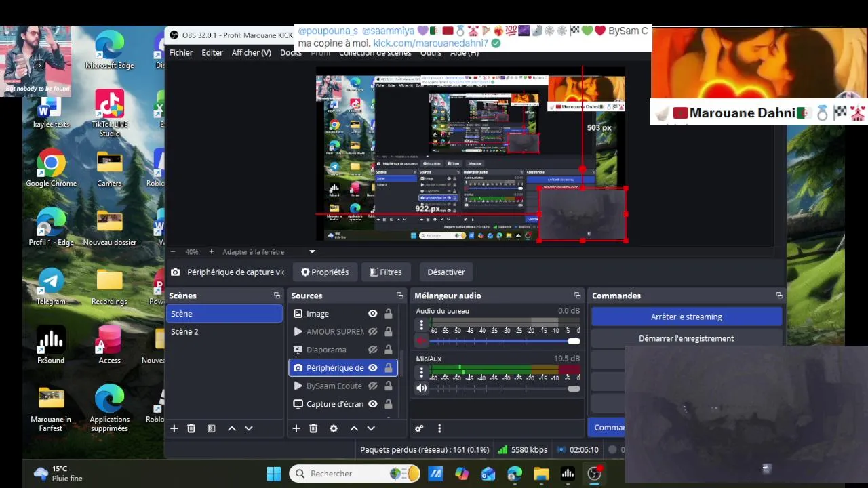Move source up in Sources panel

coord(354,428)
